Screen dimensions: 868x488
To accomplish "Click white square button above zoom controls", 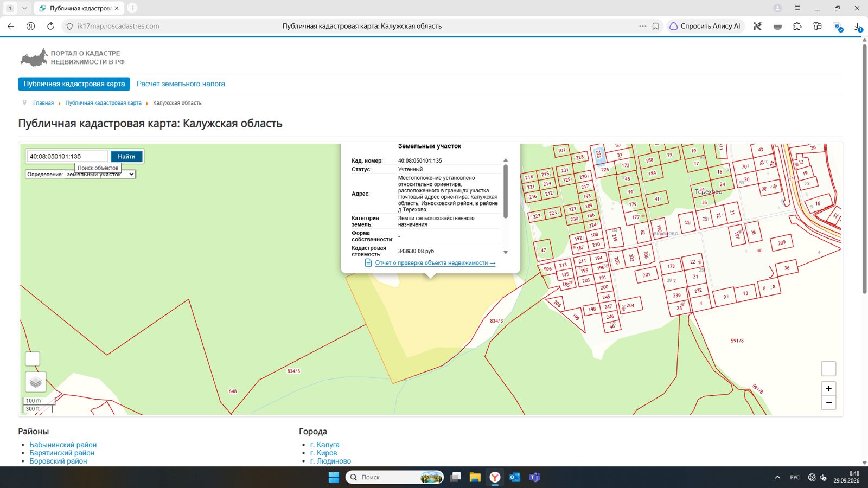I will (828, 369).
